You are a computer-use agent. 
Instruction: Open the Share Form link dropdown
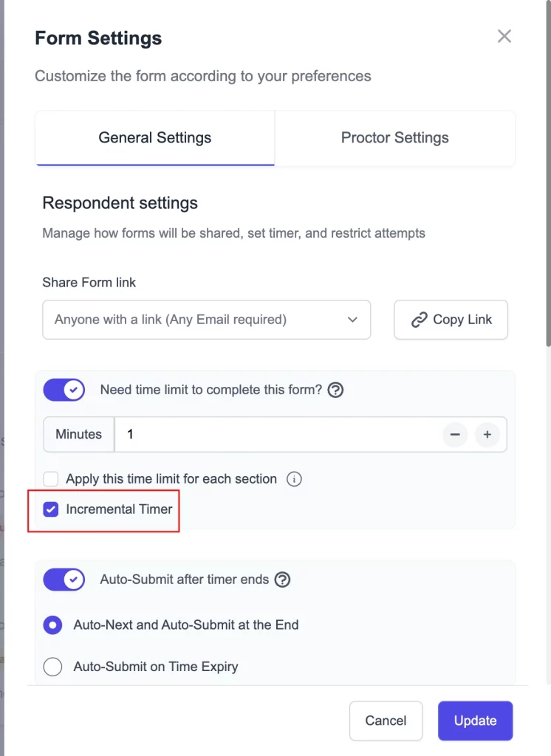click(x=206, y=320)
